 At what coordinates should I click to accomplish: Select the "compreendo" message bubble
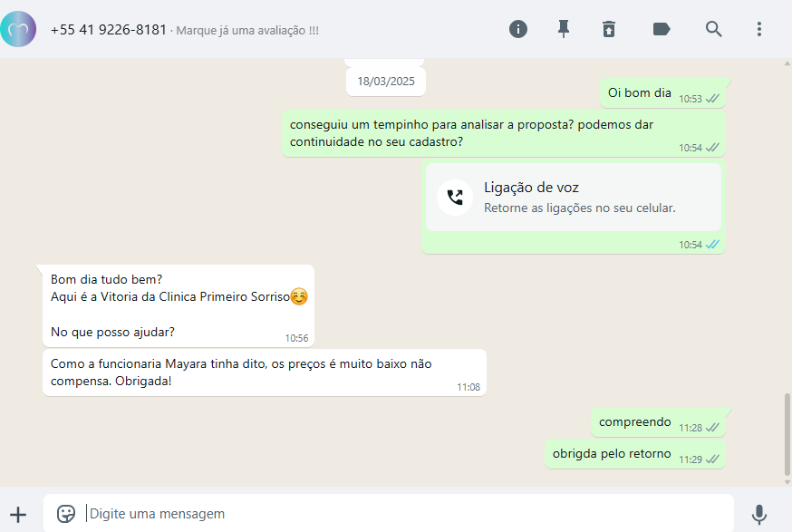(658, 422)
